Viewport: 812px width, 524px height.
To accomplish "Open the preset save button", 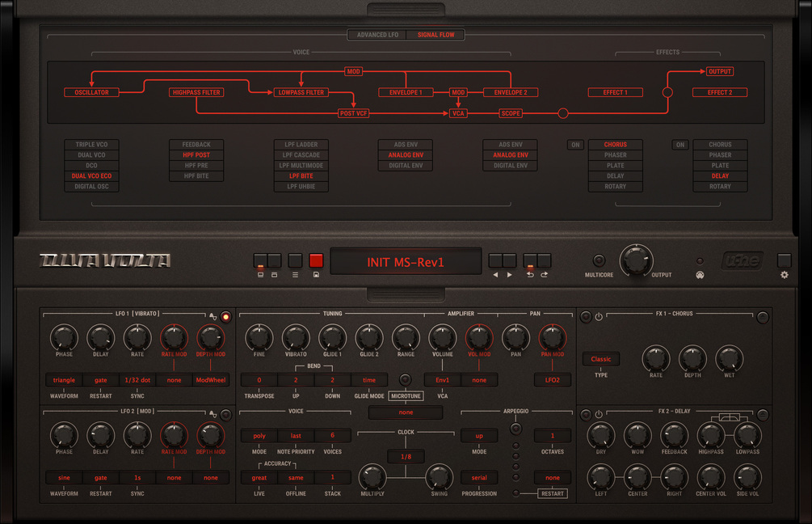I will (x=316, y=260).
